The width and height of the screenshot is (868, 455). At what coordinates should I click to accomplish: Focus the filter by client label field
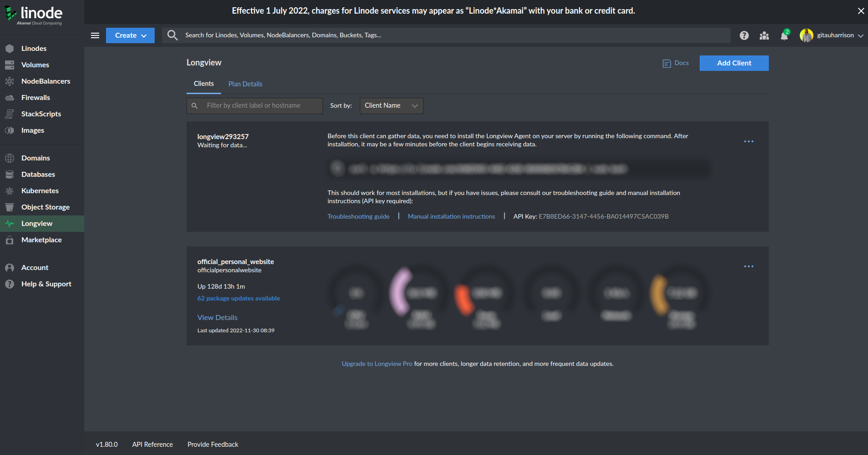click(x=255, y=106)
